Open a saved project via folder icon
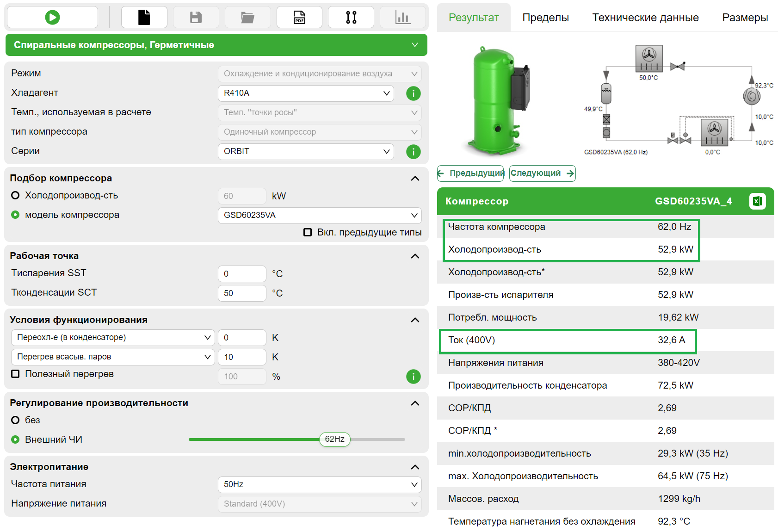The image size is (778, 532). click(x=247, y=17)
